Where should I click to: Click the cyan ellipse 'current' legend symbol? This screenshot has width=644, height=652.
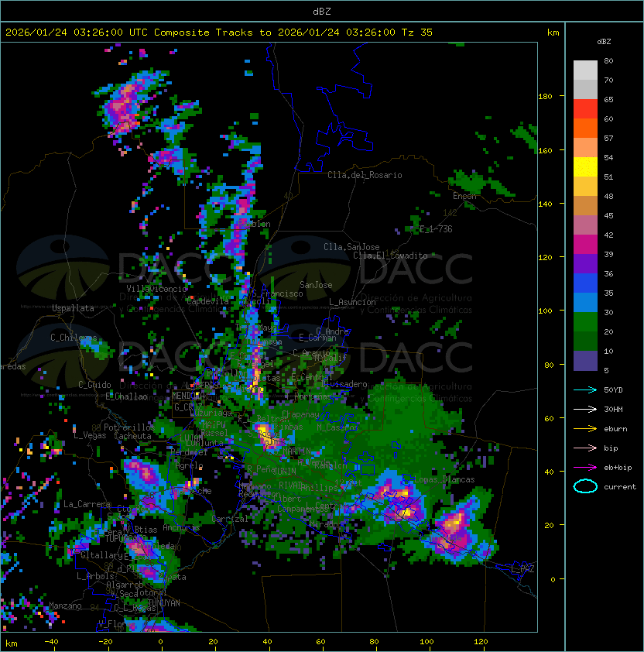(585, 486)
